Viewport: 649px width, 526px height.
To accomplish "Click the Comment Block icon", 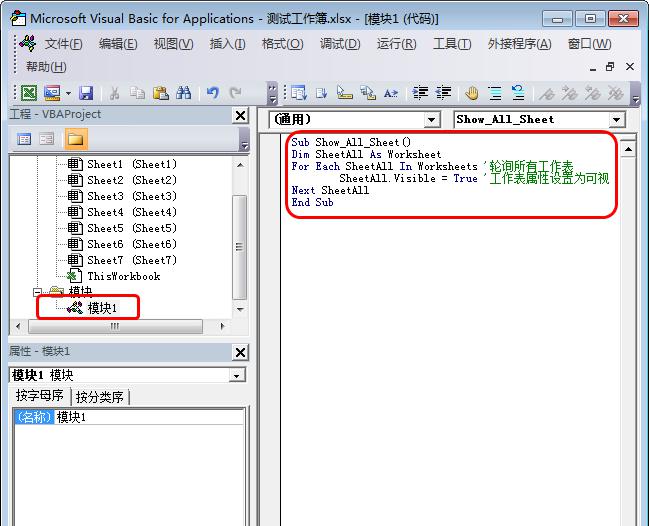I will (495, 93).
